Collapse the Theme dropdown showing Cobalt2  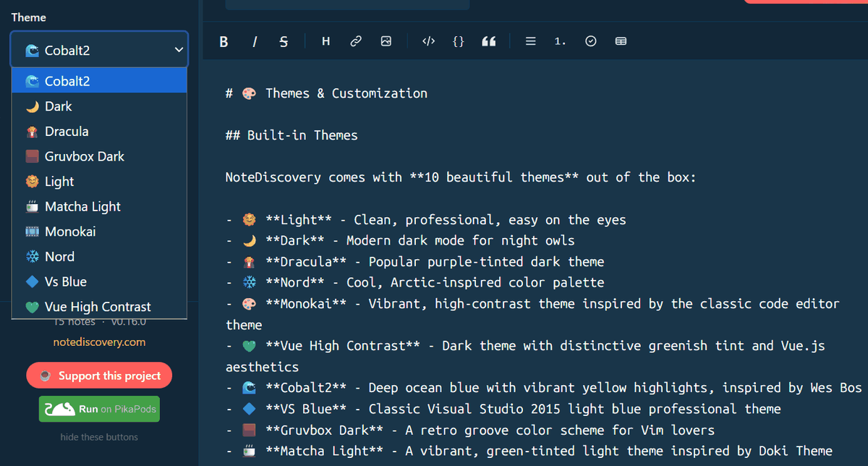click(x=99, y=50)
